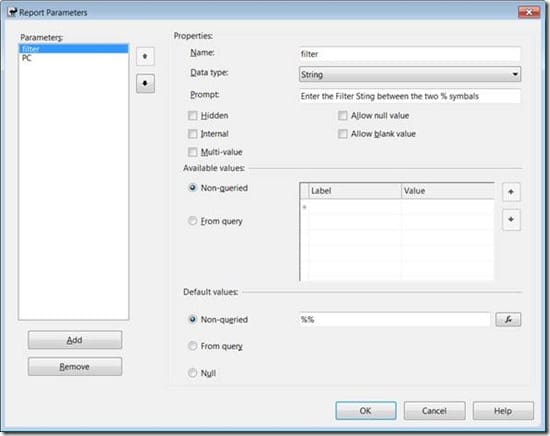Close the Report Parameters dialog

(x=529, y=12)
